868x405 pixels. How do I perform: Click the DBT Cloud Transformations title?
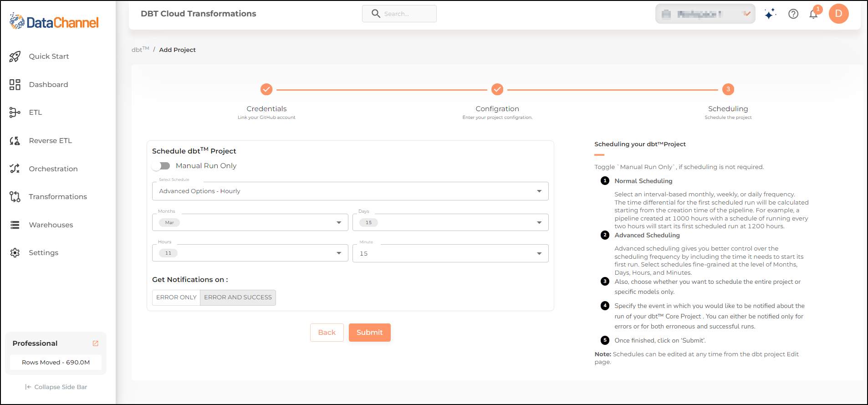pos(199,14)
